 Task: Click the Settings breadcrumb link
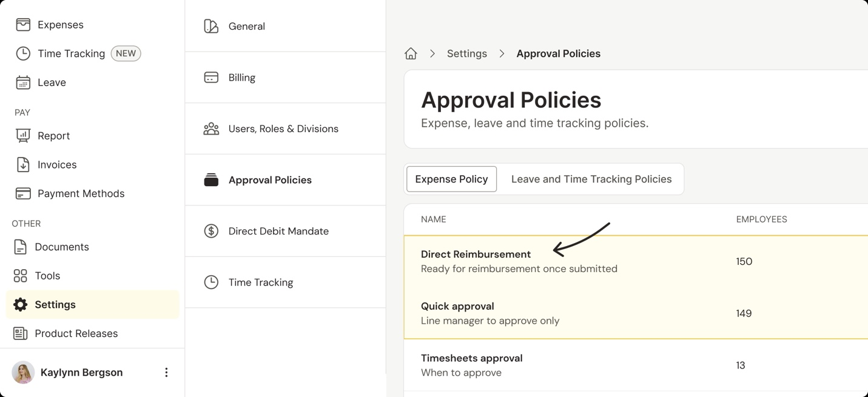pos(466,53)
